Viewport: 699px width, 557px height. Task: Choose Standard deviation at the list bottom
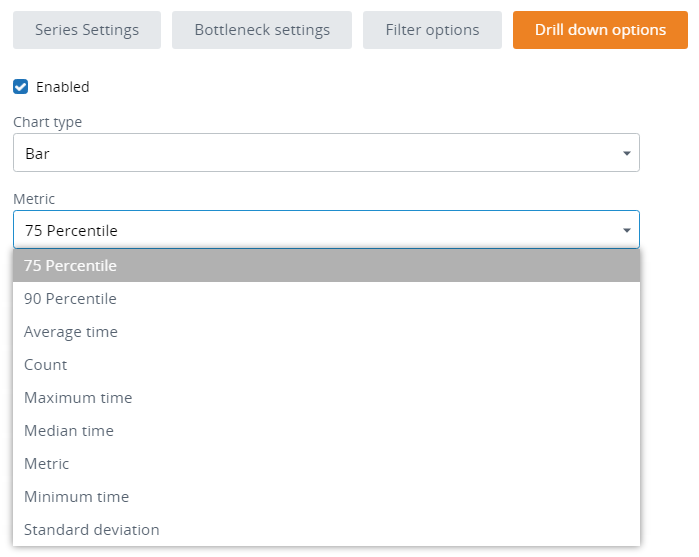[x=91, y=530]
